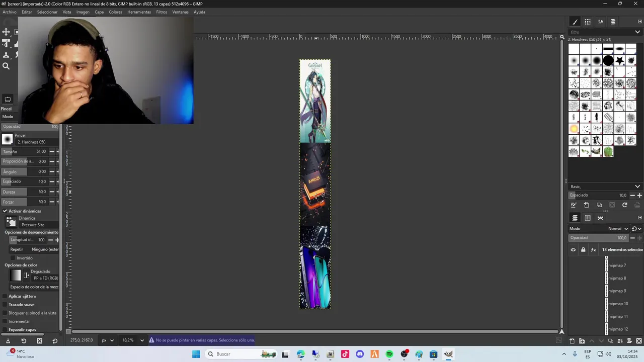This screenshot has height=362, width=644.
Task: Enable Expandir capas checkbox
Action: tap(5, 330)
